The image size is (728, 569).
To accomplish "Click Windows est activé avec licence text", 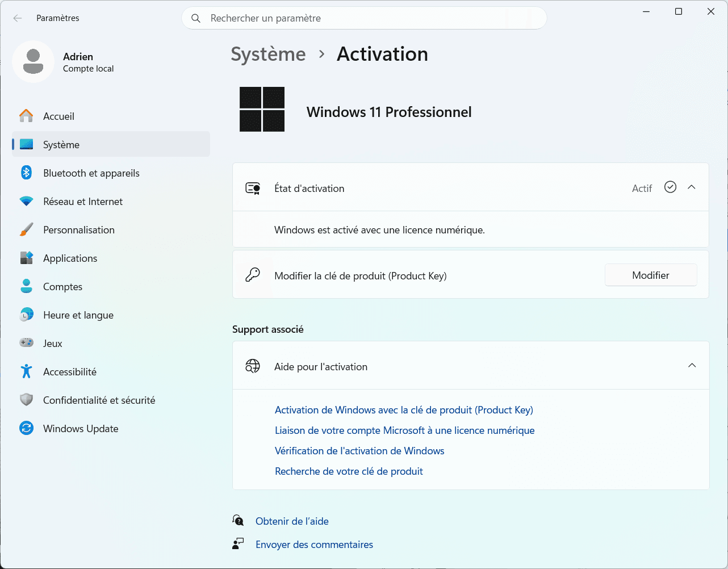I will coord(379,230).
